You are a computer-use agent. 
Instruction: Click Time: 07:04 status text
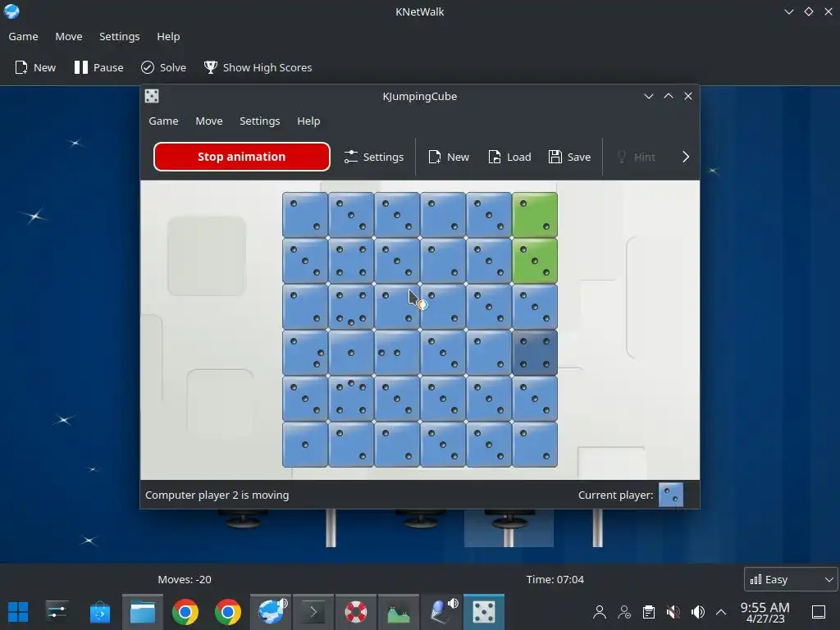pos(555,579)
